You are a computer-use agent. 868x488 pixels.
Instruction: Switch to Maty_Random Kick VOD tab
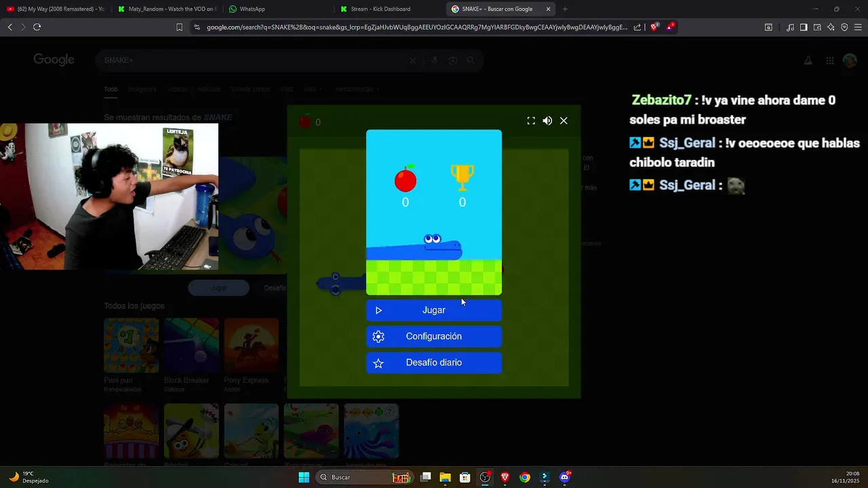click(x=166, y=9)
